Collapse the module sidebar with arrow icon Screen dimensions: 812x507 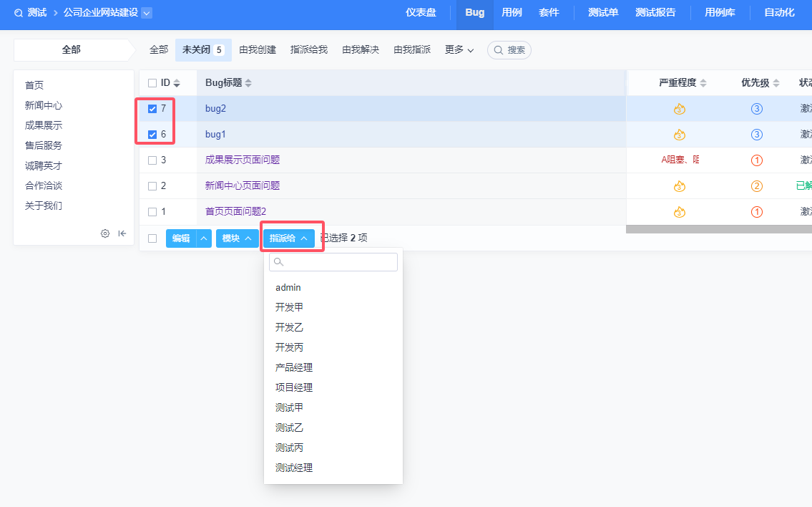click(x=122, y=233)
